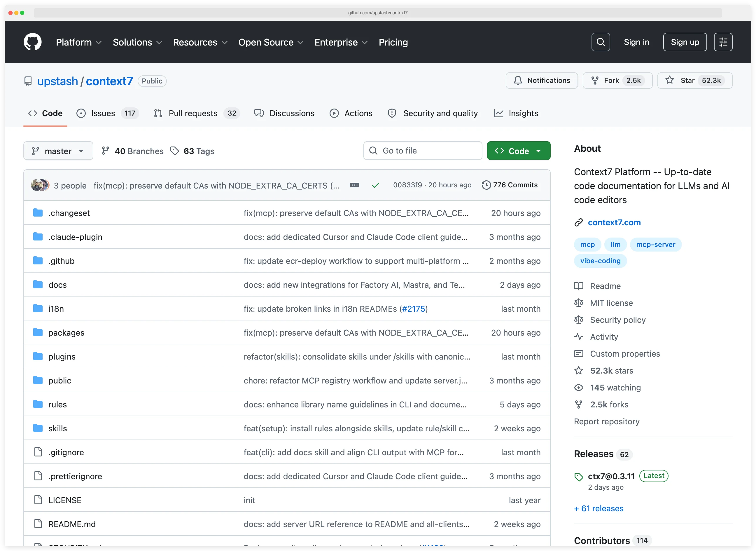756x551 pixels.
Task: Click the green checkmark on the latest commit
Action: tap(376, 185)
